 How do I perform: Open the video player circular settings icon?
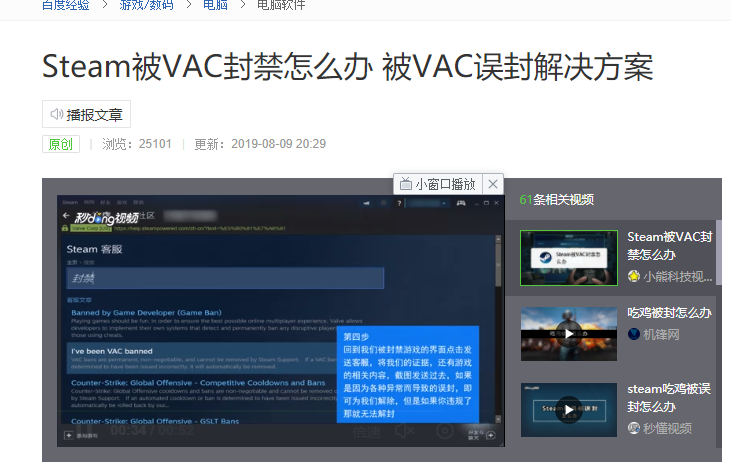point(445,431)
